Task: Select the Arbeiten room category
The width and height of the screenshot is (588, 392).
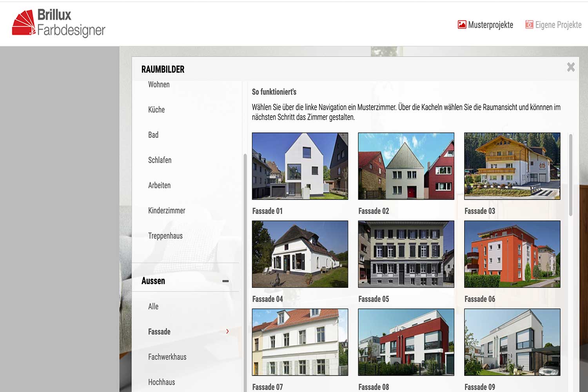Action: point(159,185)
